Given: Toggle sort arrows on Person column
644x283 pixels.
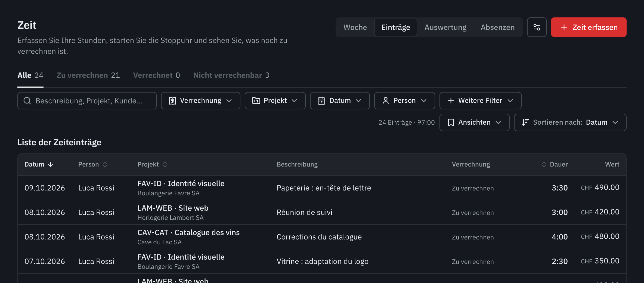Looking at the screenshot, I should coord(105,164).
